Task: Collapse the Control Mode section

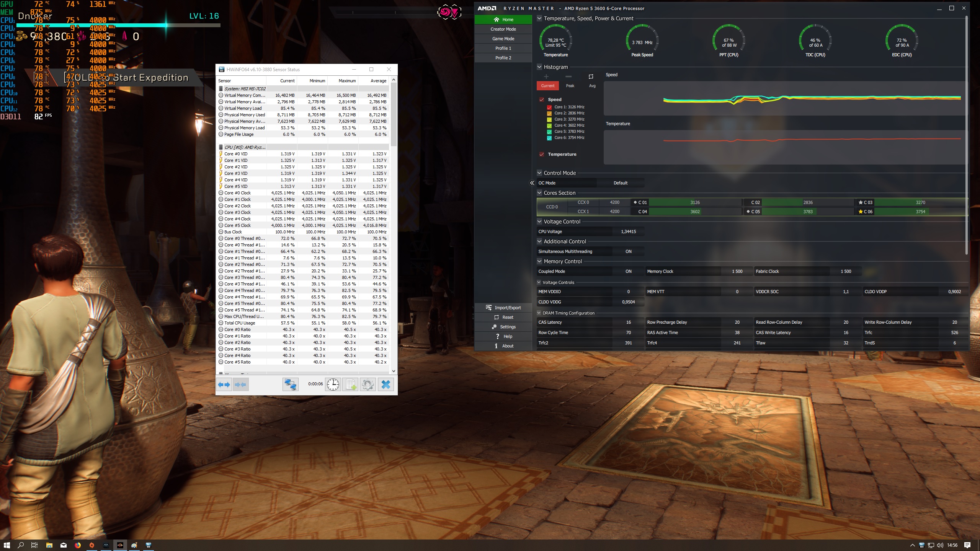Action: (x=539, y=173)
